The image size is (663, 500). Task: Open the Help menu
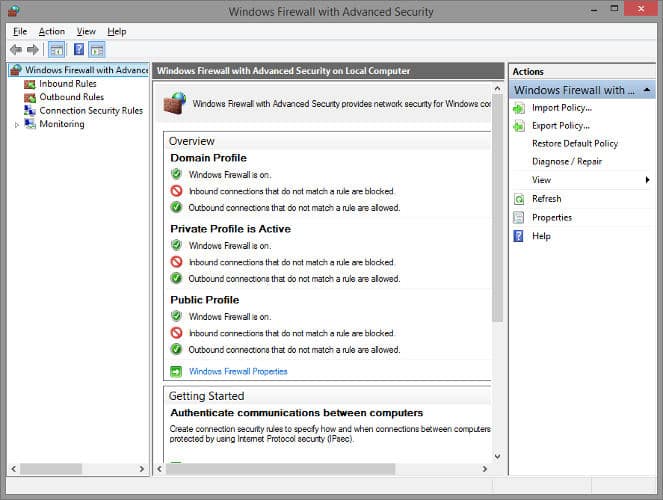tap(117, 31)
